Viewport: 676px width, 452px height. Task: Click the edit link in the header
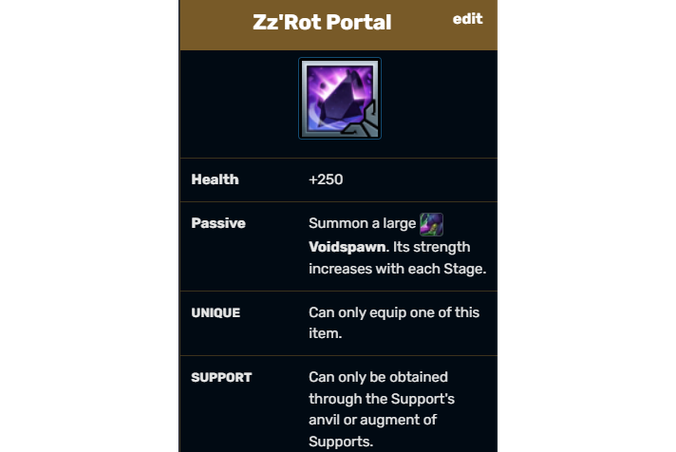pos(467,19)
